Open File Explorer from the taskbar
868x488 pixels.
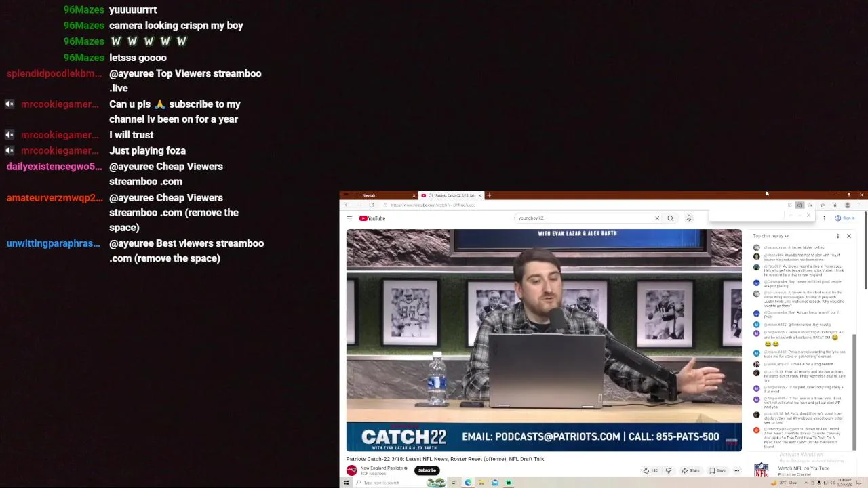coord(481,483)
